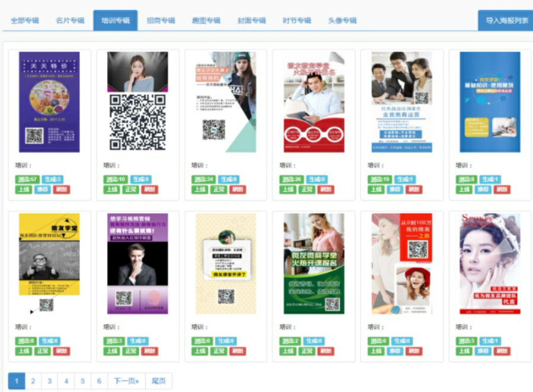Click the 导入海报列表 button

507,21
